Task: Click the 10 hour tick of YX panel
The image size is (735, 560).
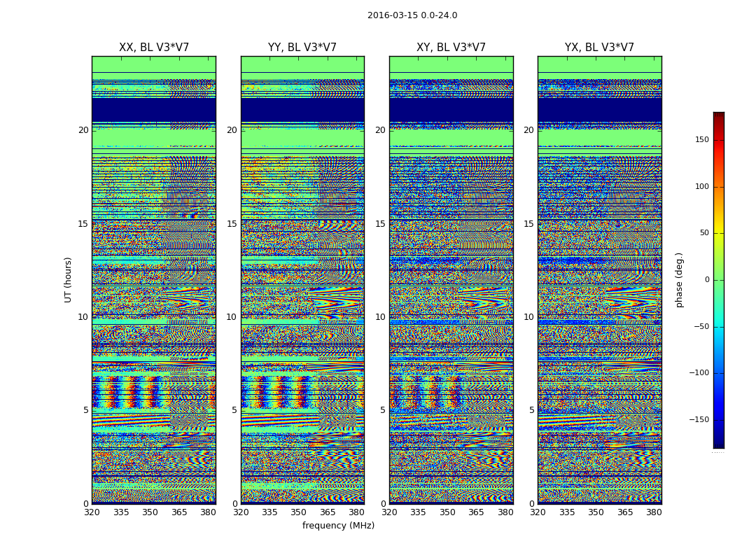Action: 529,317
